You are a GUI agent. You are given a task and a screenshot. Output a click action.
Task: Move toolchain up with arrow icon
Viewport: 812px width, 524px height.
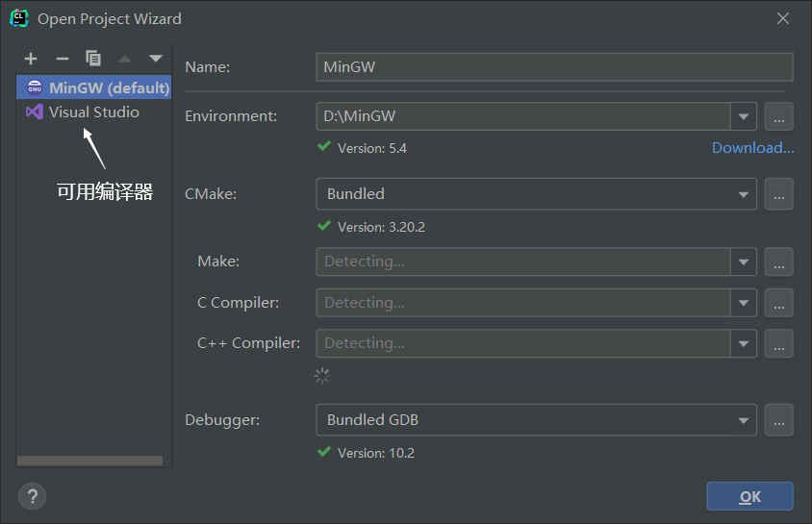(125, 59)
